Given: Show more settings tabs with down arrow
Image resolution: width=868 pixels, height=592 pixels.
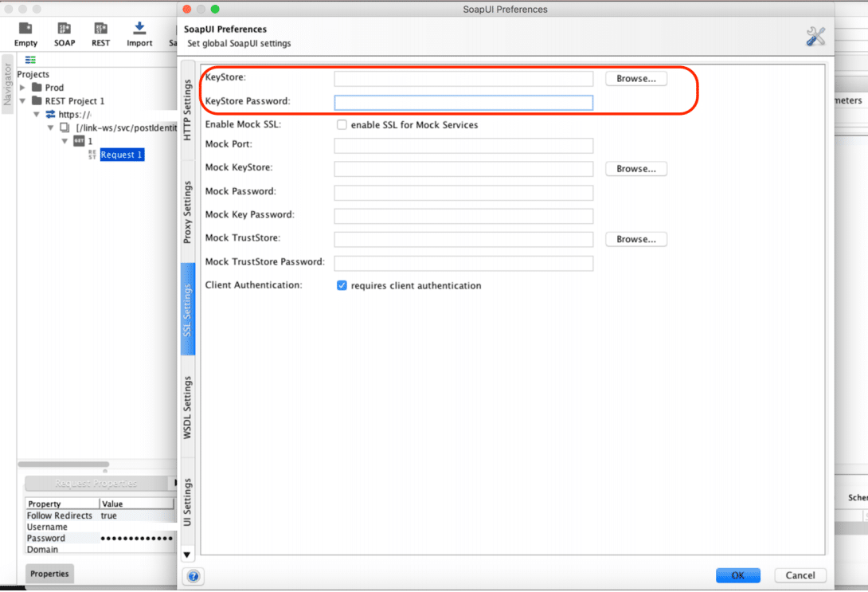Looking at the screenshot, I should click(x=187, y=555).
